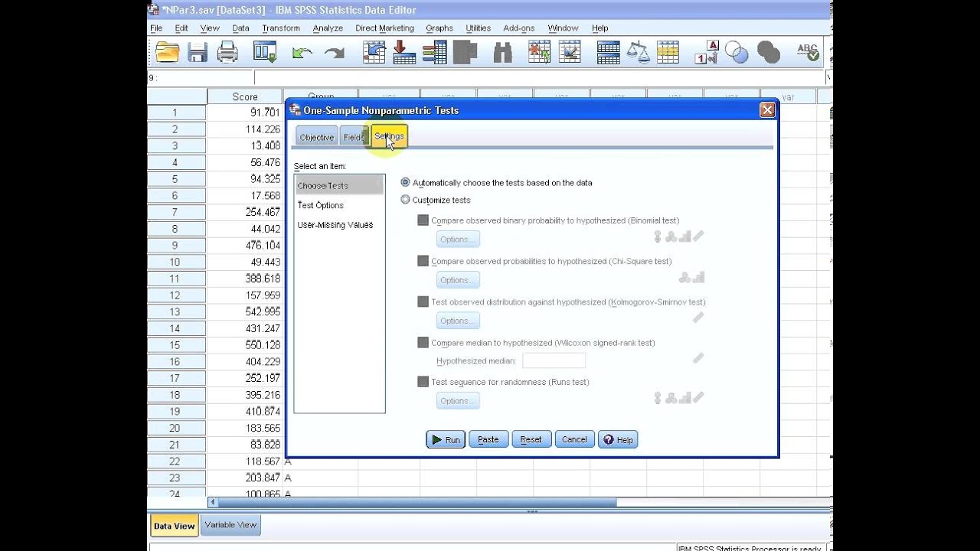Image resolution: width=980 pixels, height=551 pixels.
Task: Click the Split File toolbar icon
Action: click(x=609, y=53)
